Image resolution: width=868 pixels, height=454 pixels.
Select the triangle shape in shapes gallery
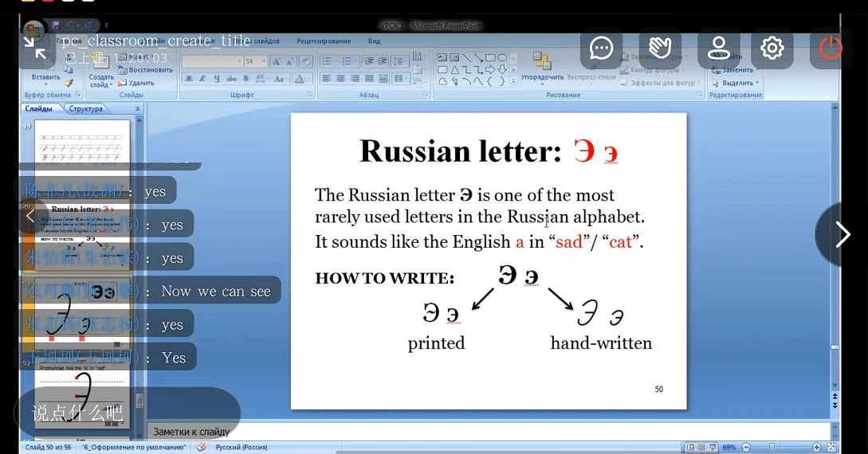tap(454, 69)
